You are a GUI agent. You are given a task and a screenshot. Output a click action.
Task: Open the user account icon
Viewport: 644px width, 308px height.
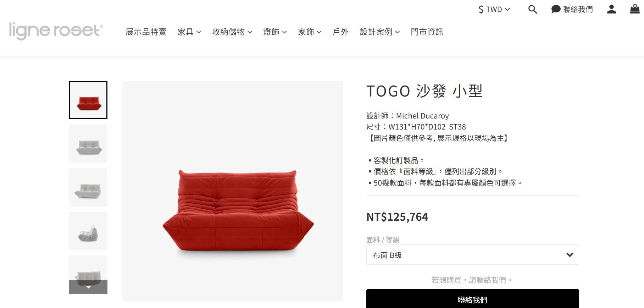click(611, 9)
